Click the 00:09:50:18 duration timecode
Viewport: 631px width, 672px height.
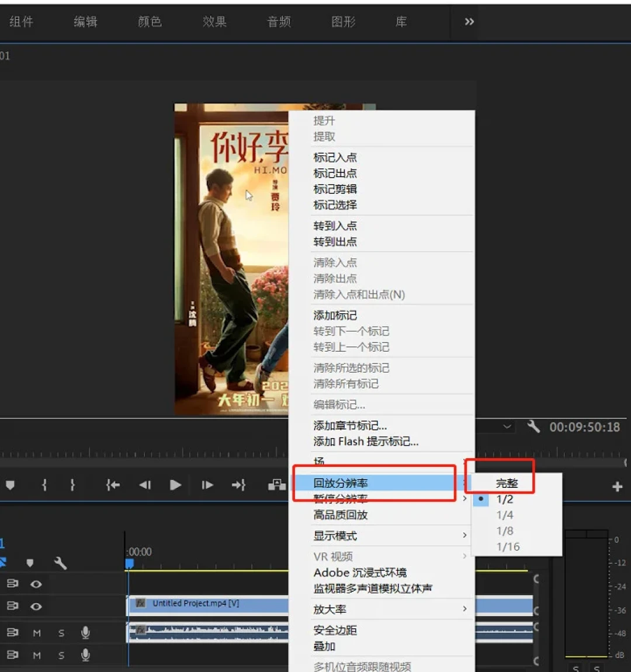pos(585,427)
